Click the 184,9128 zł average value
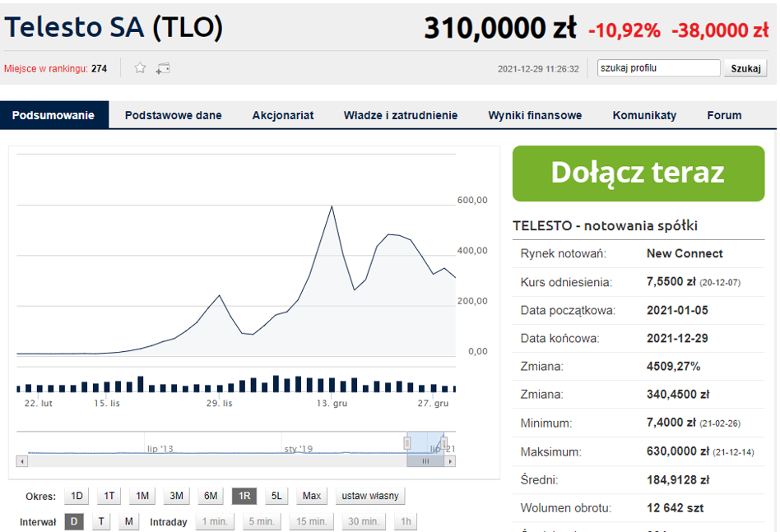780x532 pixels. [x=678, y=480]
